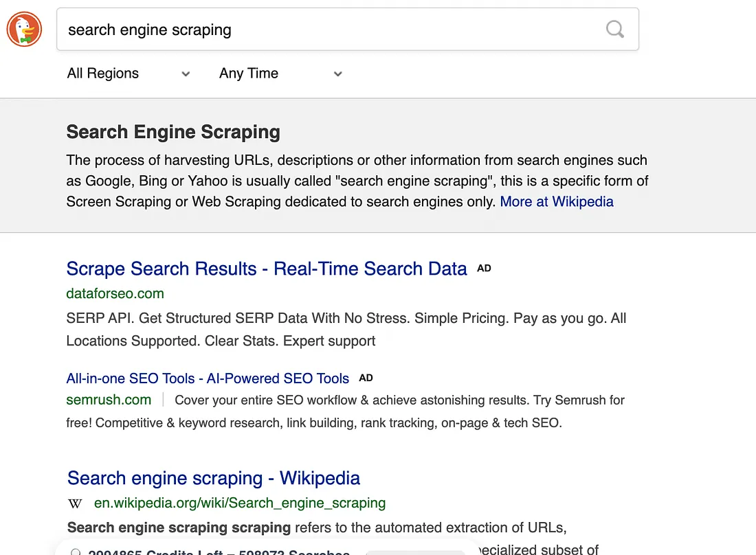Image resolution: width=756 pixels, height=555 pixels.
Task: Click the 'Credits Left' bar at the bottom
Action: 219,552
